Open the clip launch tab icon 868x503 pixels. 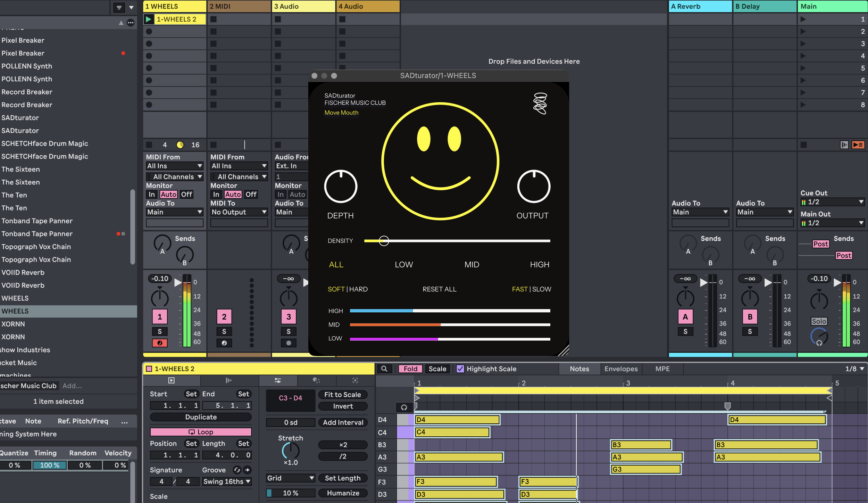[x=229, y=380]
